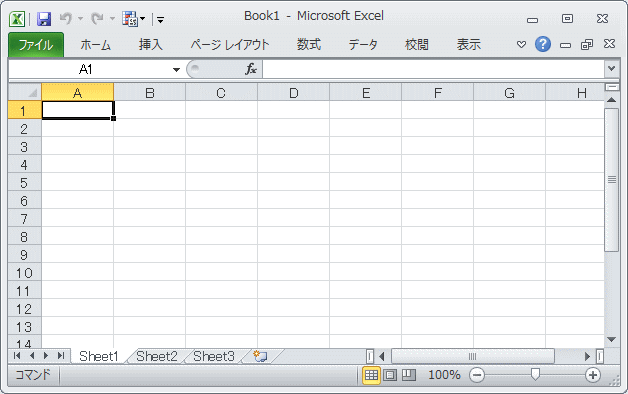Restore the workbook window inside Excel
Viewport: 628px width, 394px height.
click(x=587, y=44)
